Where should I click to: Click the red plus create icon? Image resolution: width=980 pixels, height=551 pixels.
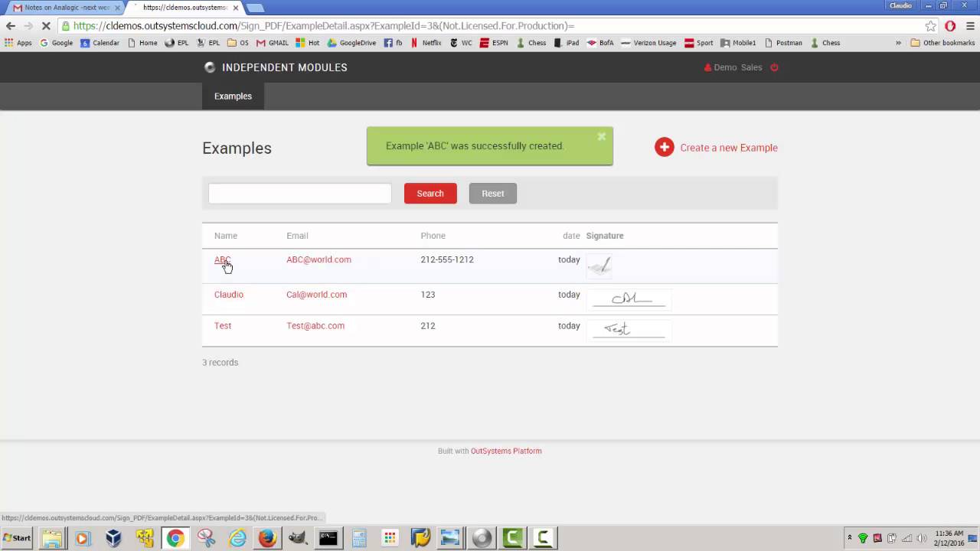click(665, 148)
